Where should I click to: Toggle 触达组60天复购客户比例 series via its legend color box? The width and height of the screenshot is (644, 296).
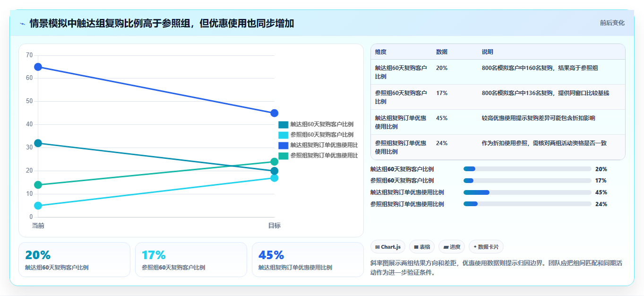pos(283,124)
